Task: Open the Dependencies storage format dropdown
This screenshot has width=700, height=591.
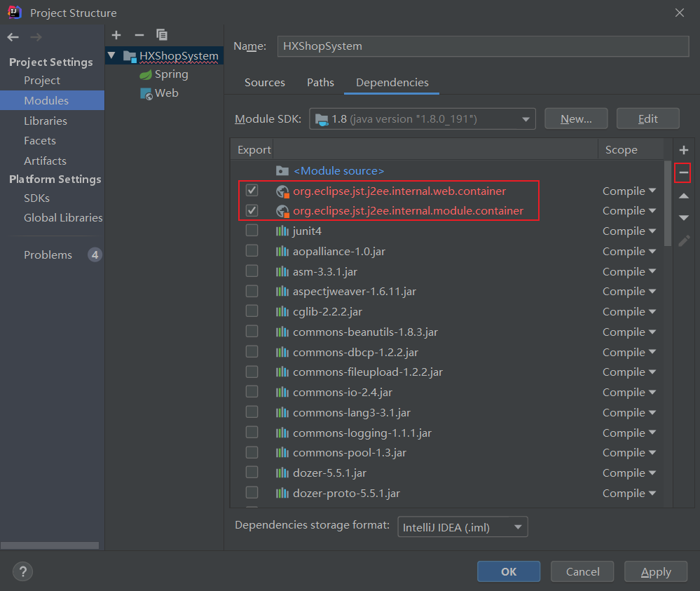Action: 462,527
